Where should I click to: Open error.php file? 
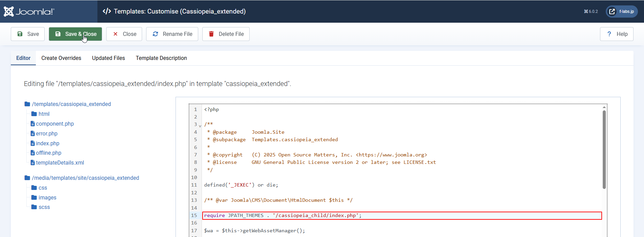tap(44, 133)
